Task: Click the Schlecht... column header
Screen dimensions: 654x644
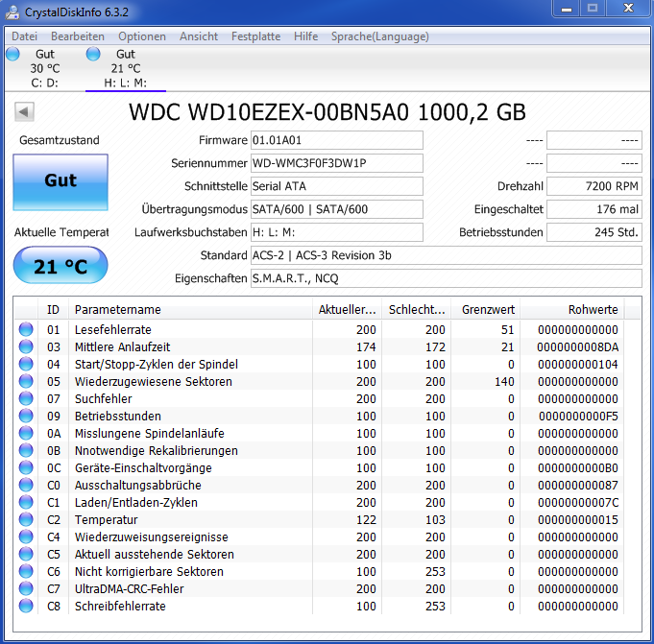Action: [417, 310]
